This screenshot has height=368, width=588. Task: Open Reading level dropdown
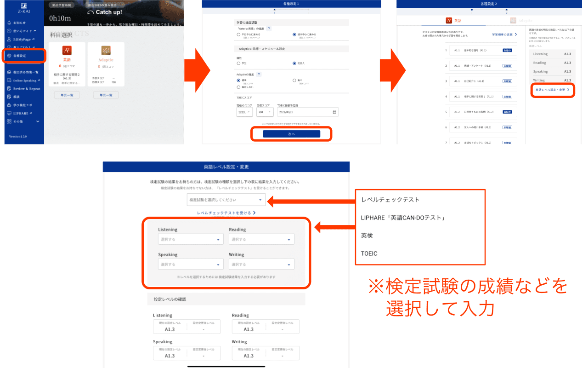[x=261, y=239]
